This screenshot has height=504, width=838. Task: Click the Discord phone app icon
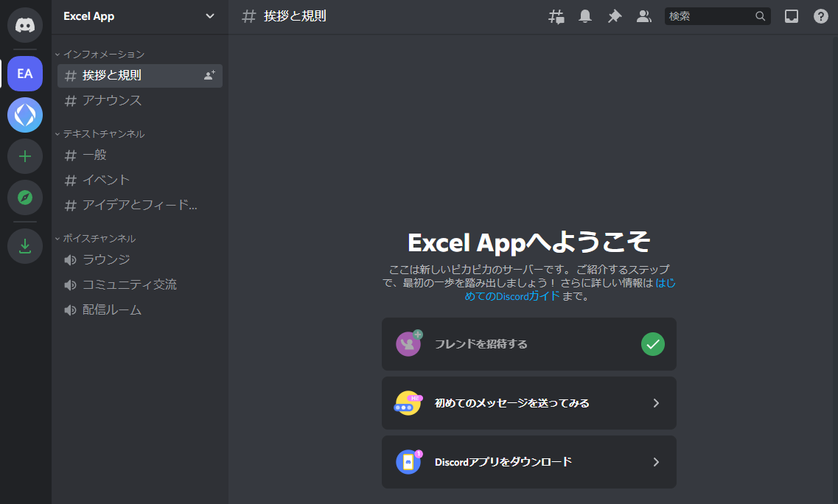coord(409,462)
